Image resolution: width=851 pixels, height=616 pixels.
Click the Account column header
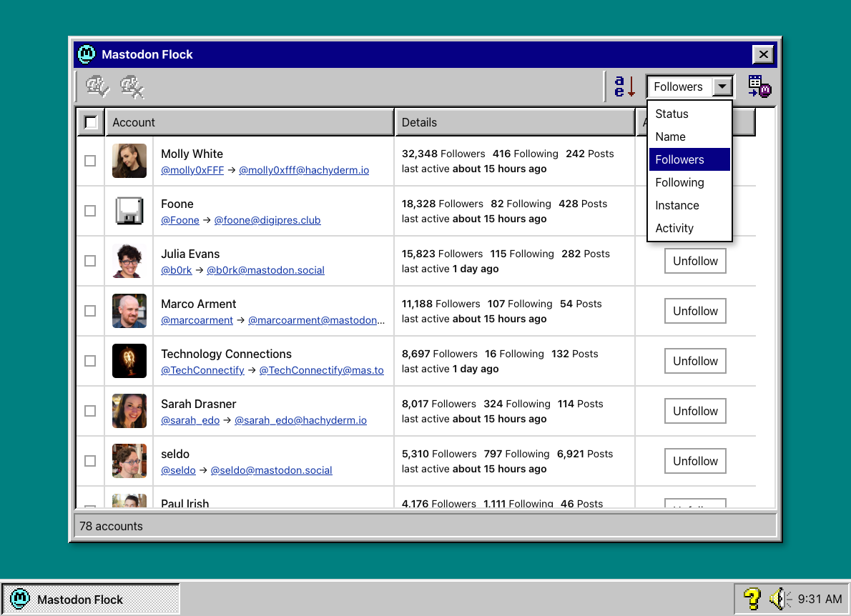pos(250,122)
